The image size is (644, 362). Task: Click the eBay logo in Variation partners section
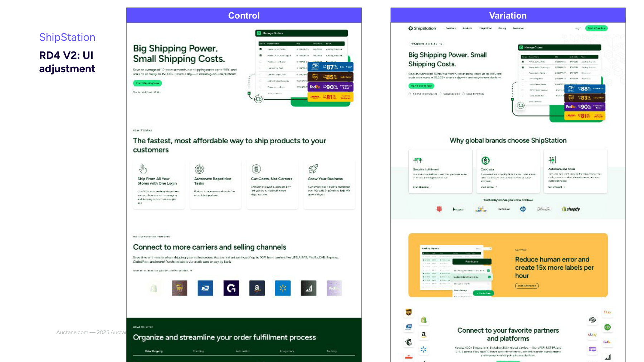592,334
